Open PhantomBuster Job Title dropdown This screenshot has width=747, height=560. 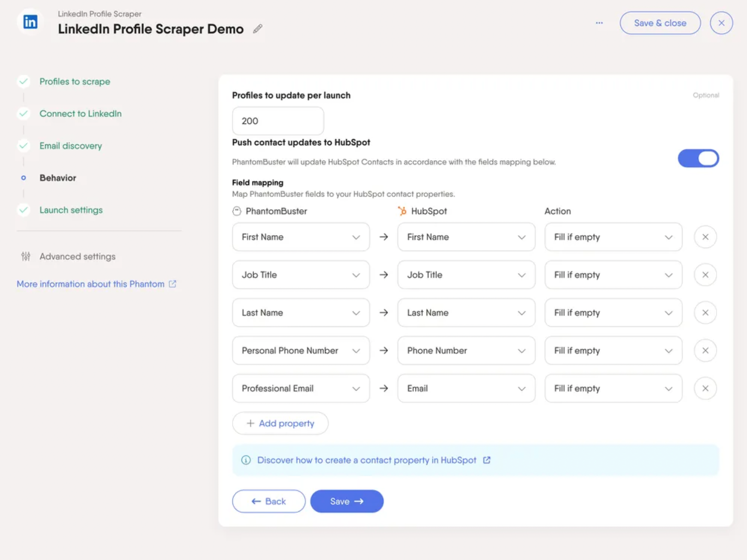pos(301,275)
